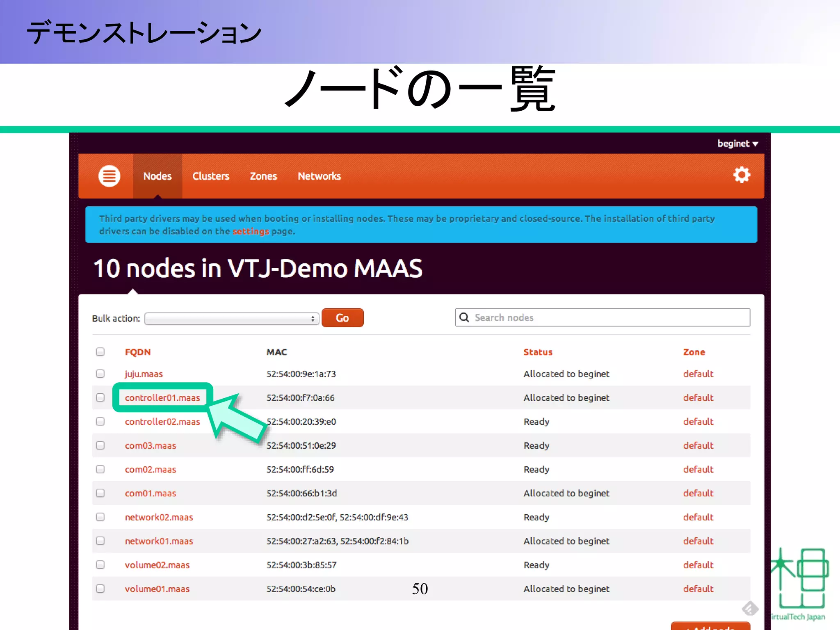Switch to the Clusters tab
This screenshot has height=630, width=840.
[211, 176]
